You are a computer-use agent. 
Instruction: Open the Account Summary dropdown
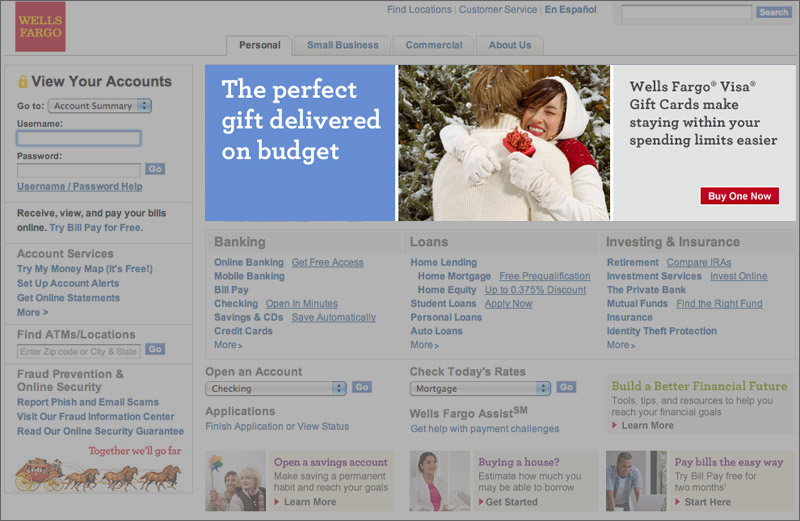[x=100, y=106]
